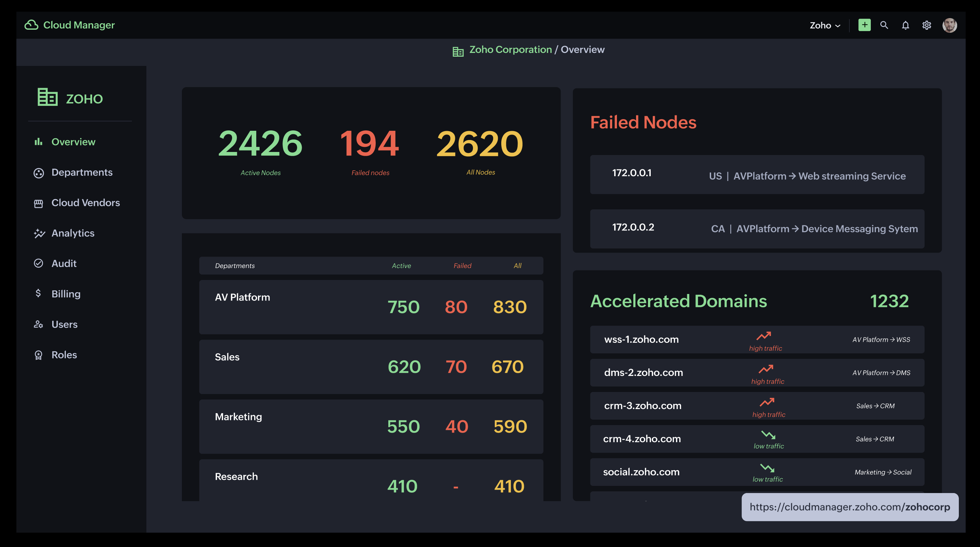Click the building icon beside Zoho Corporation breadcrumb

click(458, 52)
